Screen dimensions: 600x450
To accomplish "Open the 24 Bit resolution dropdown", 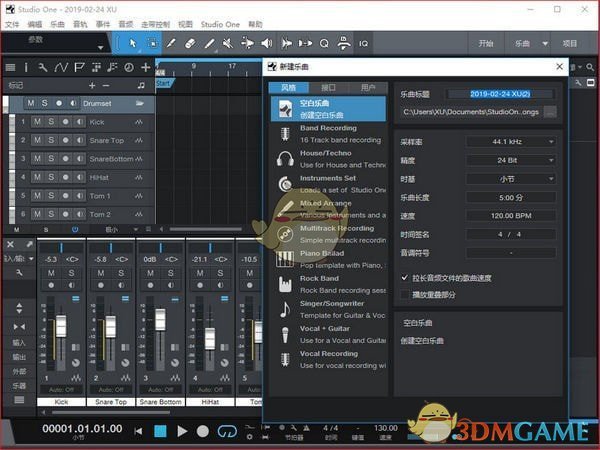I will pyautogui.click(x=511, y=160).
